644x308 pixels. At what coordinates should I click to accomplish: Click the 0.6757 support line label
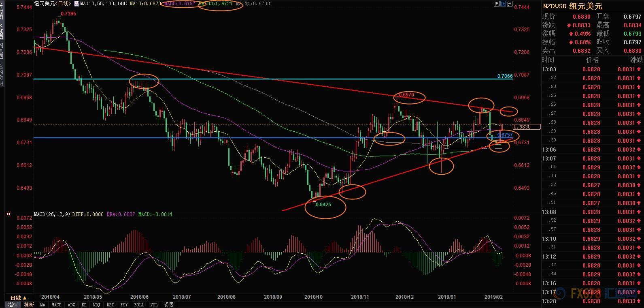[505, 135]
